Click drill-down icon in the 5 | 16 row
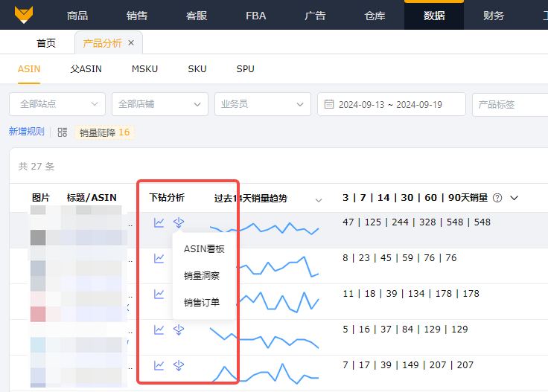The image size is (548, 392). [x=179, y=330]
